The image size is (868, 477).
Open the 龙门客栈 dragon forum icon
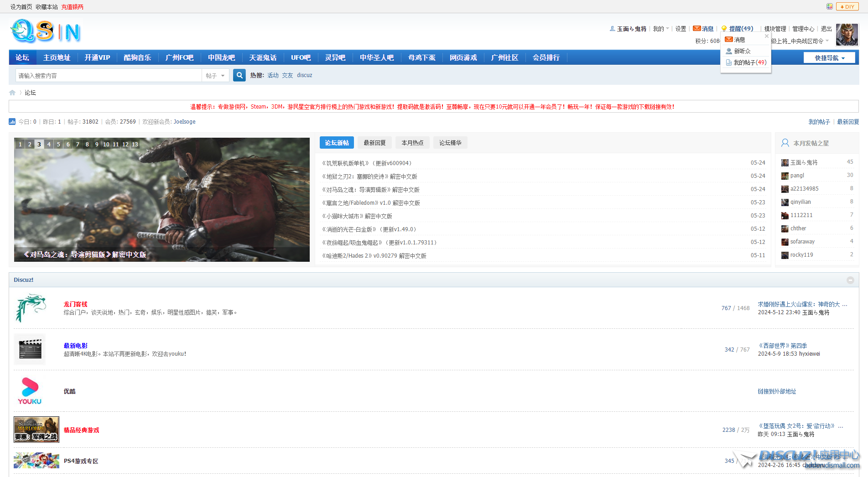point(30,308)
